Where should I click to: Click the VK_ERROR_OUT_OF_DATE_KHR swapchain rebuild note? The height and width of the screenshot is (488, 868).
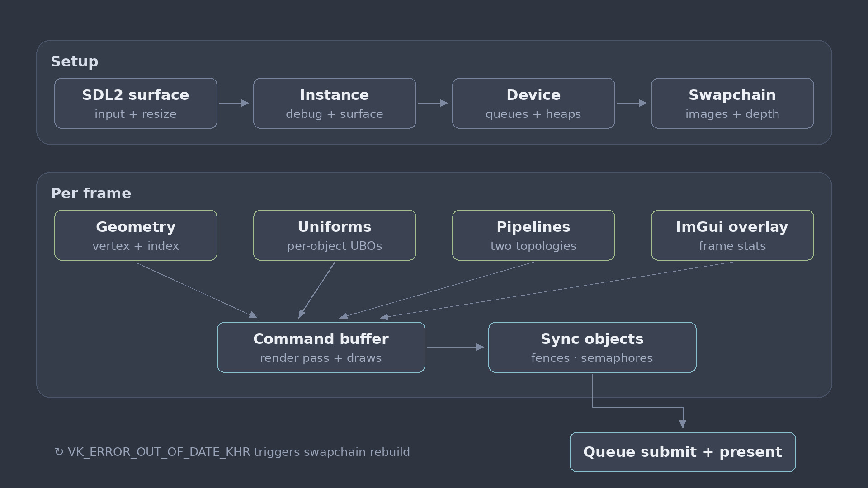(x=232, y=452)
